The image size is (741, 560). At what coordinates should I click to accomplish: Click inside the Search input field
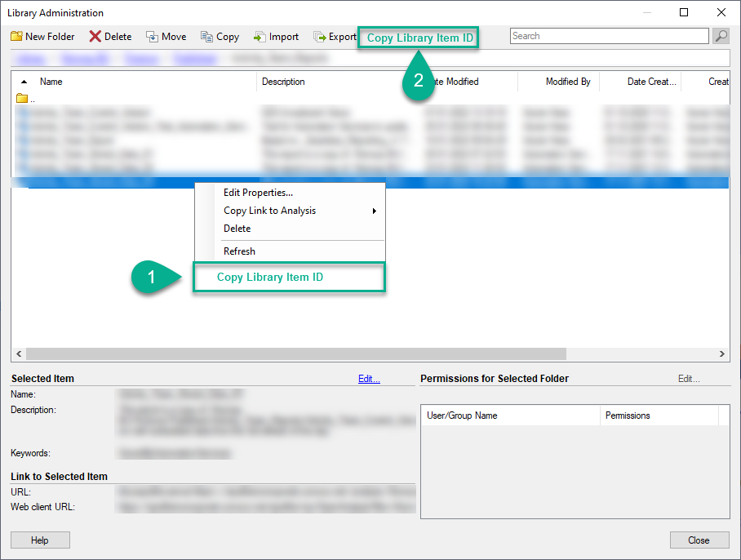click(608, 36)
